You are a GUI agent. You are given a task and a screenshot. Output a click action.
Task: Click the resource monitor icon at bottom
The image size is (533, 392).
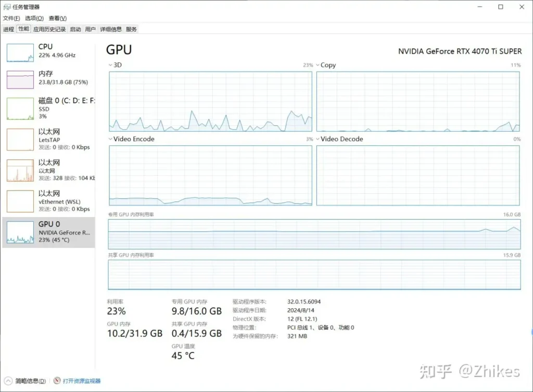57,381
